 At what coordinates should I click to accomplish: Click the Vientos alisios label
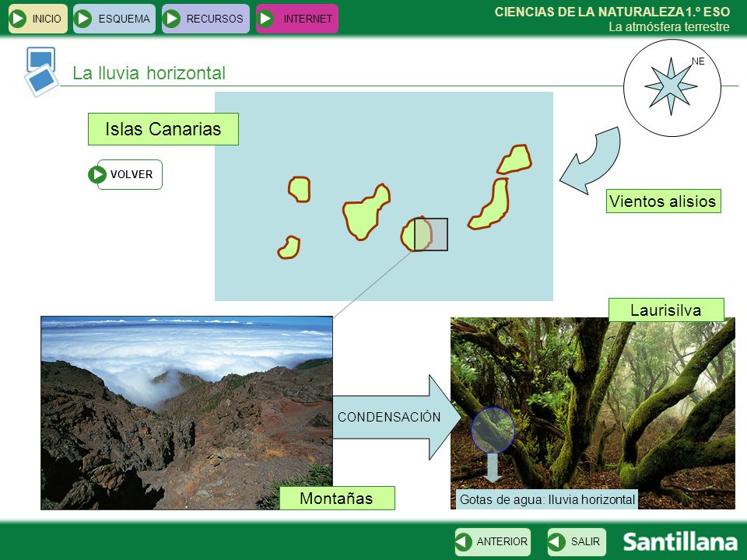pyautogui.click(x=663, y=201)
